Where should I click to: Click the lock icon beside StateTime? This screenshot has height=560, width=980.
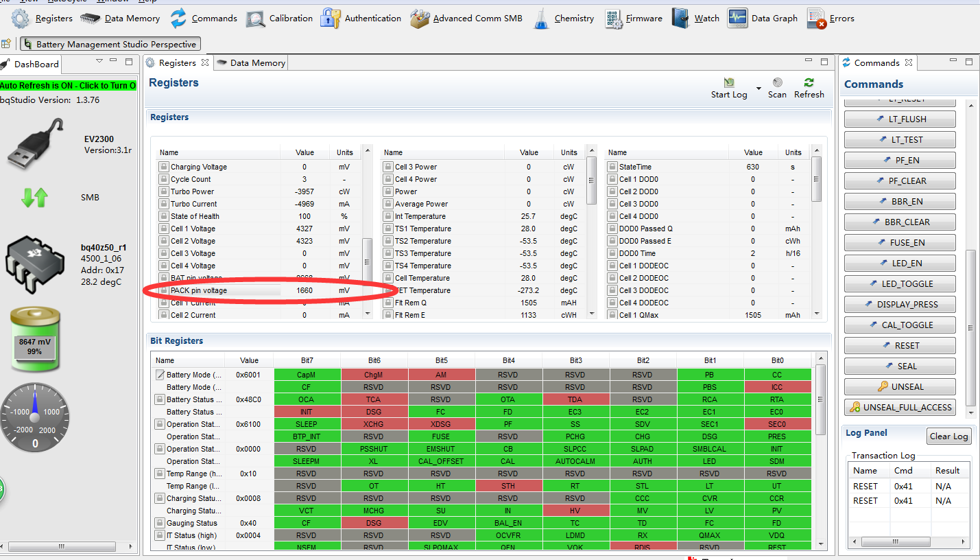pyautogui.click(x=612, y=167)
